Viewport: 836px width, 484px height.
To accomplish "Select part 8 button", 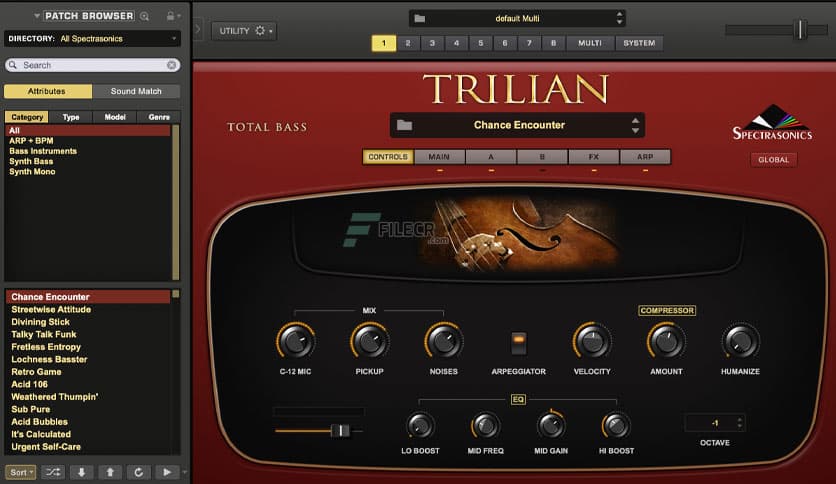I will (553, 43).
